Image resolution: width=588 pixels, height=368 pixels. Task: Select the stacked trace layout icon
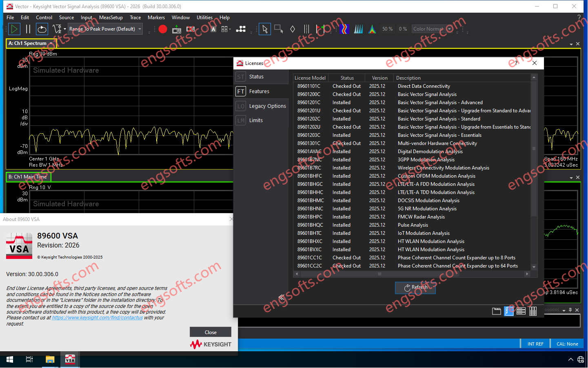(521, 311)
